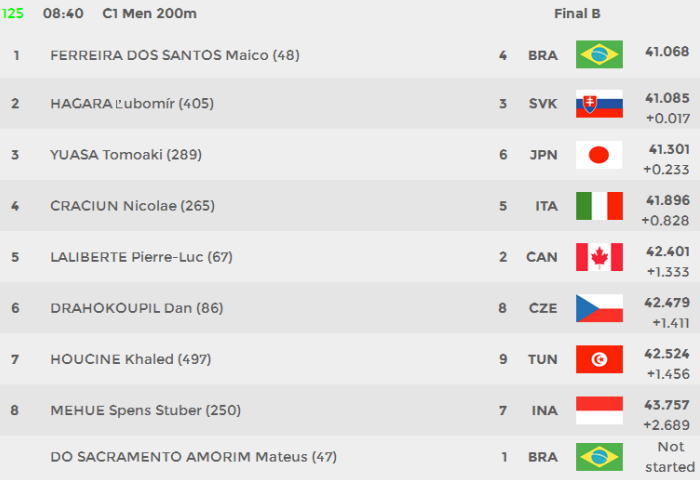Click the Final B heading

tap(577, 13)
